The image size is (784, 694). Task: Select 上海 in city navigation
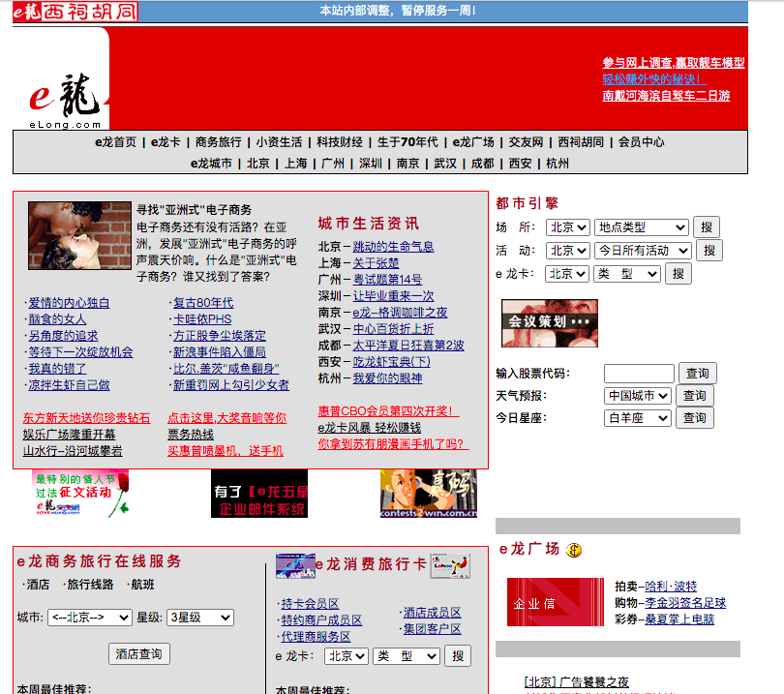(295, 164)
